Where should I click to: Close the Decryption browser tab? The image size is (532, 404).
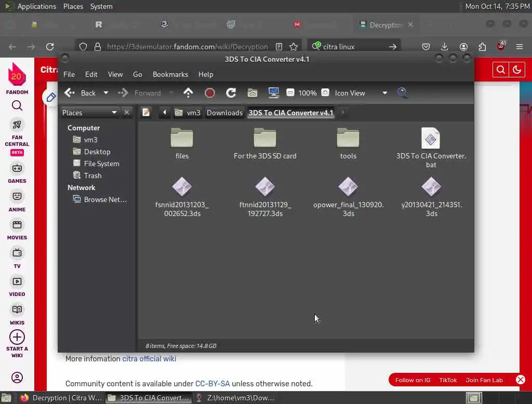tap(410, 24)
